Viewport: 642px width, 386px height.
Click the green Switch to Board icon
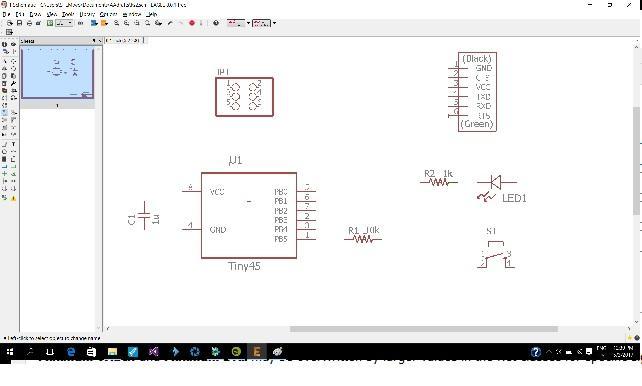50,23
